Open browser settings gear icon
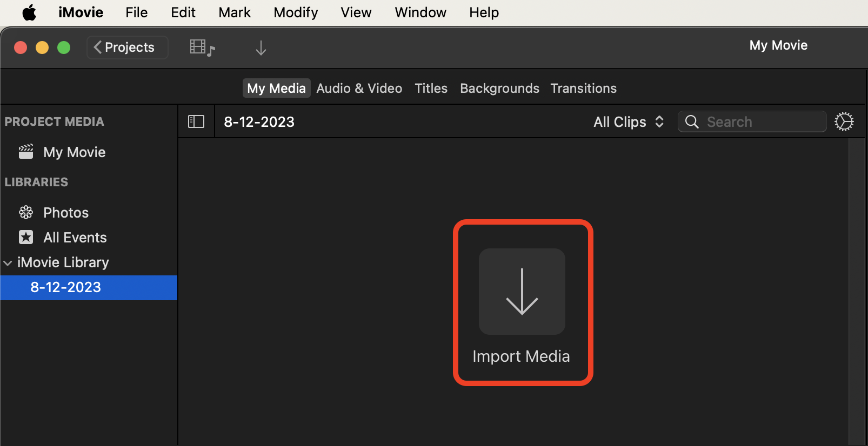Image resolution: width=868 pixels, height=446 pixels. coord(844,121)
